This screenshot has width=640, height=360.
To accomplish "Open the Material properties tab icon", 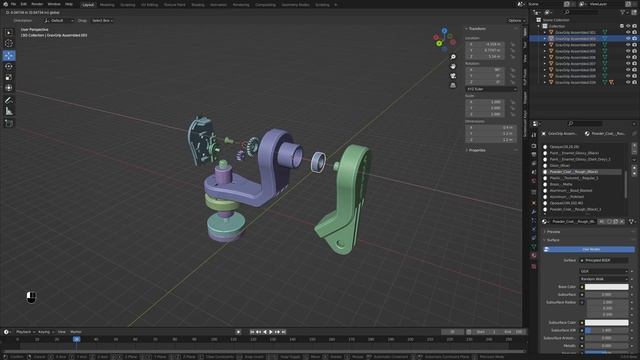I will tap(534, 255).
